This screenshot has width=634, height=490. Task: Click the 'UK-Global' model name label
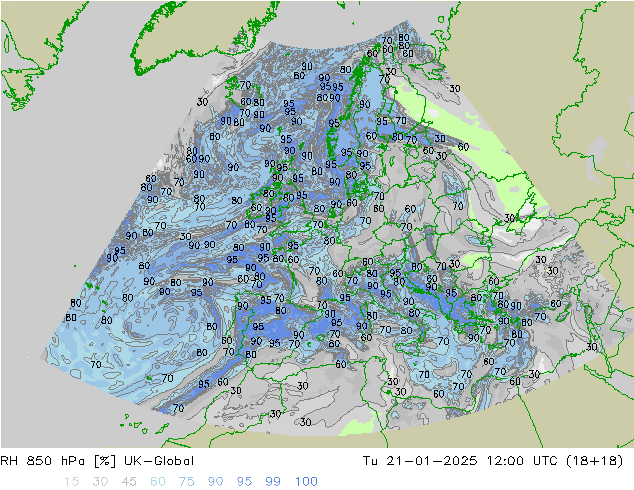[x=159, y=461]
